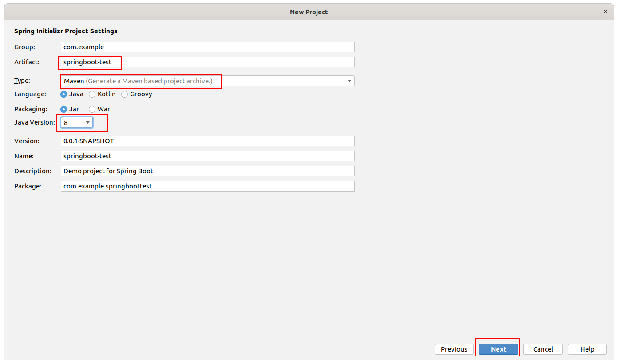Edit the Artifact field springboot-test
Screen dimensions: 618x364
[207, 62]
